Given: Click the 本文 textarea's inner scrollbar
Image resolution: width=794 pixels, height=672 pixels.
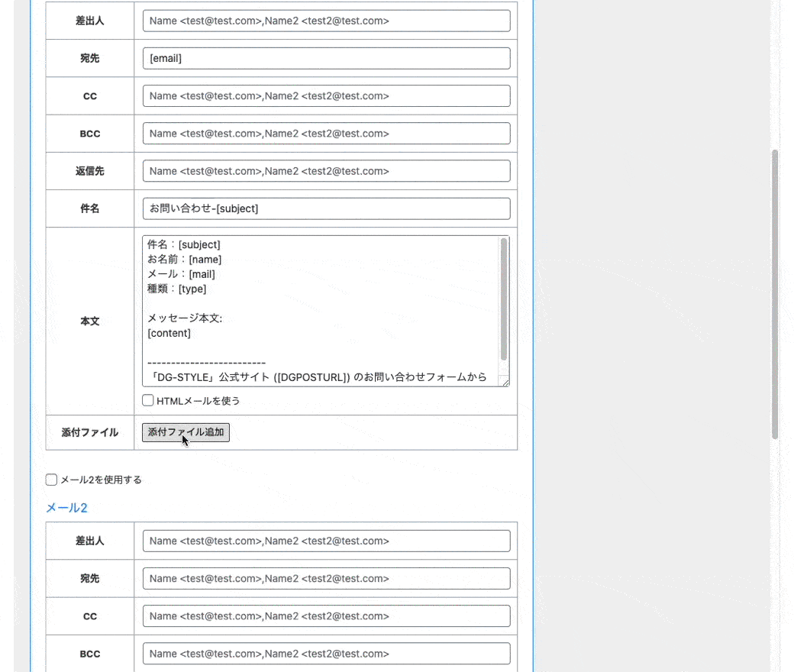Looking at the screenshot, I should click(x=504, y=299).
